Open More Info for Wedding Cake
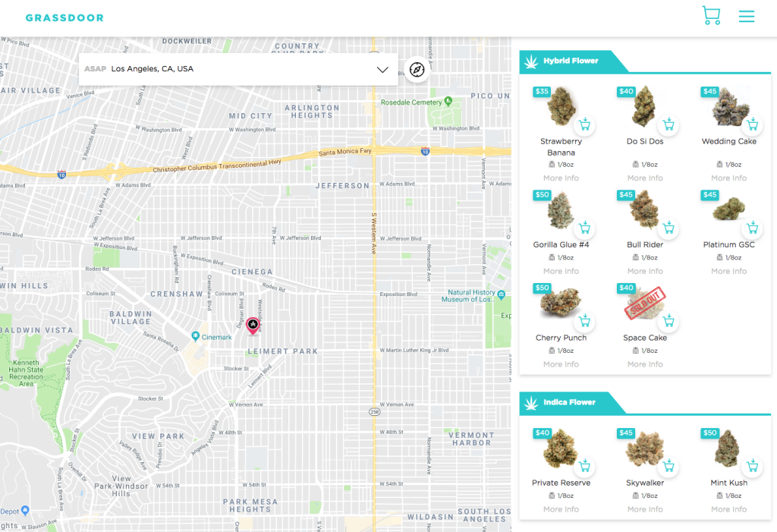The image size is (777, 532). pos(729,178)
